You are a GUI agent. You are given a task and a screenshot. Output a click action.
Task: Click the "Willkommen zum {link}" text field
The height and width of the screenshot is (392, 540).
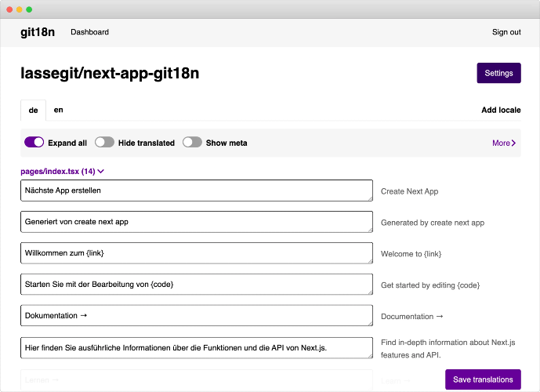pyautogui.click(x=196, y=253)
